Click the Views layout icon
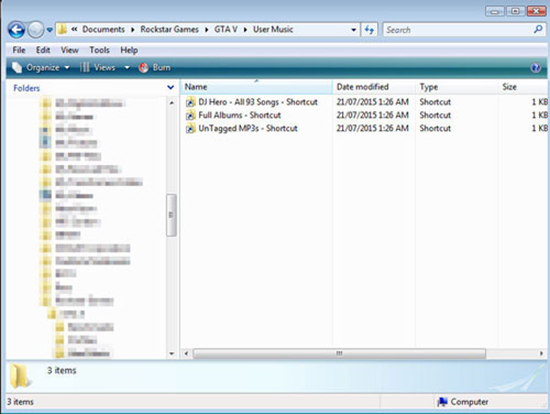This screenshot has width=550, height=414. pyautogui.click(x=85, y=67)
